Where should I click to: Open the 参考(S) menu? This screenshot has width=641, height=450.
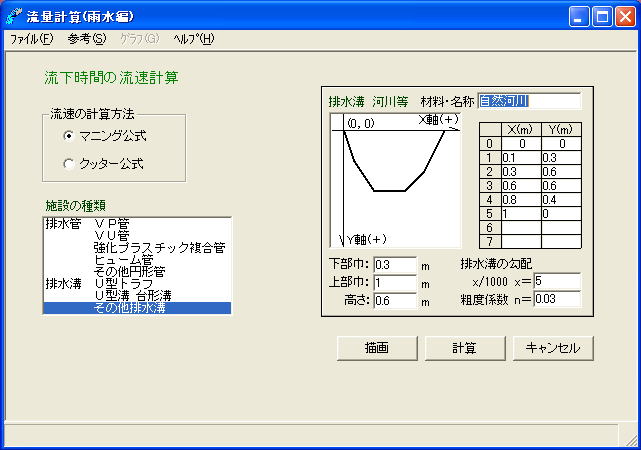point(86,39)
